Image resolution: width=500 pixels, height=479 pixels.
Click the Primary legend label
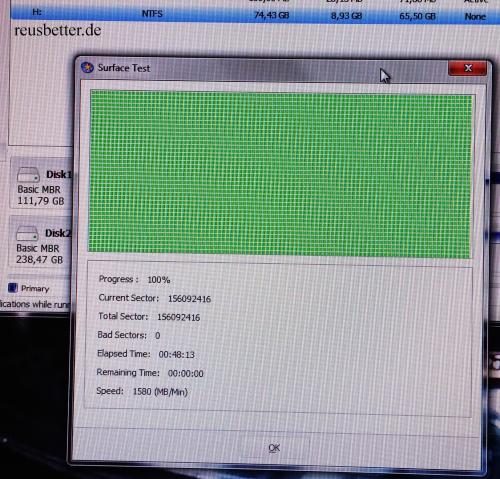click(x=35, y=289)
